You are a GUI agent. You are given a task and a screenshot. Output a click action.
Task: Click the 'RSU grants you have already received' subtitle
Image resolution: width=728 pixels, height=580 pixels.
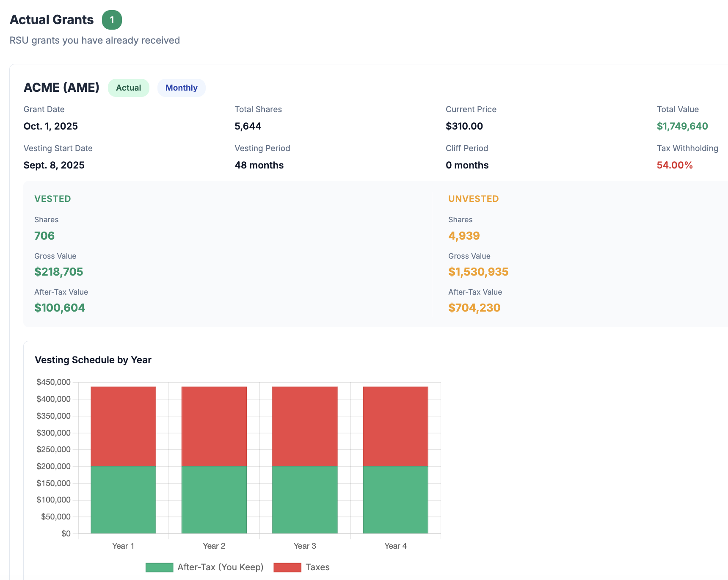click(95, 41)
